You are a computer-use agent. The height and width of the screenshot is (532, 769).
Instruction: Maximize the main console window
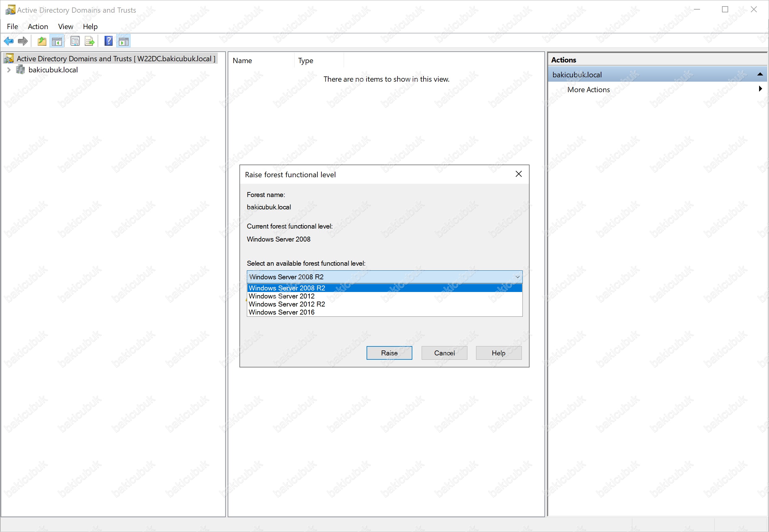coord(725,10)
